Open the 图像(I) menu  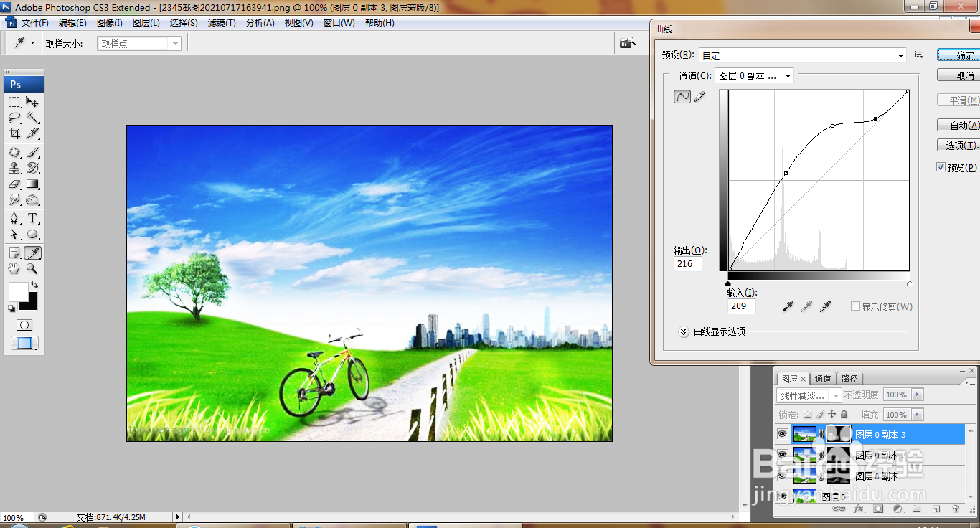109,23
